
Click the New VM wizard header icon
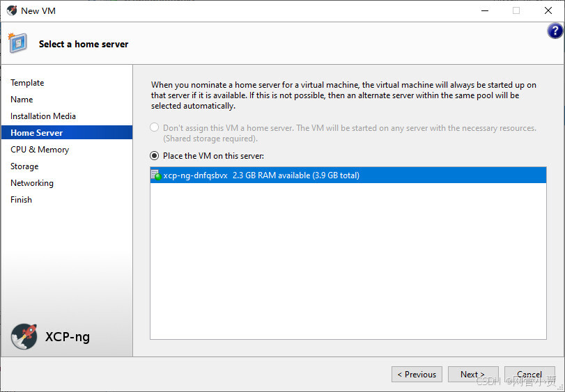[17, 42]
